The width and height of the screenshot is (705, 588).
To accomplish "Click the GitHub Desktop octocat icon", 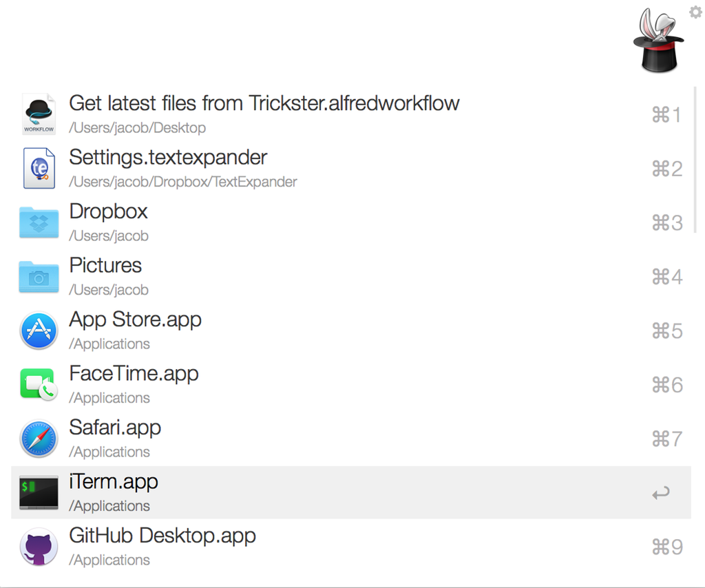I will point(39,547).
